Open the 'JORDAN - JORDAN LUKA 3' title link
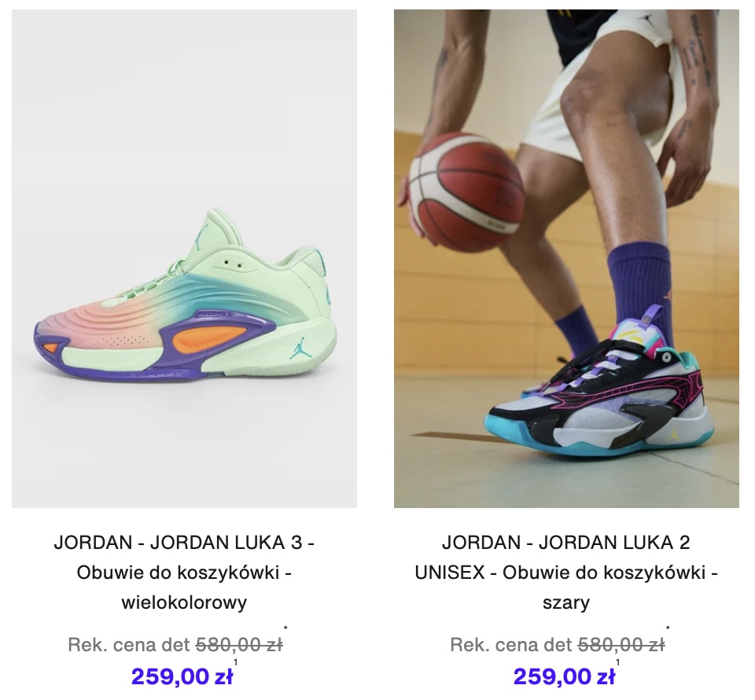Viewport: 755px width, 700px height. 184,543
